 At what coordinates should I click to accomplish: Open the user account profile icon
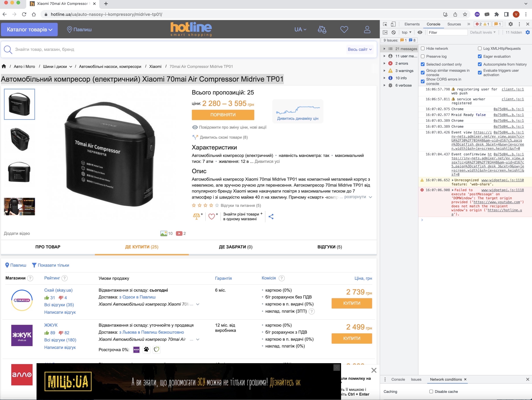pos(367,30)
